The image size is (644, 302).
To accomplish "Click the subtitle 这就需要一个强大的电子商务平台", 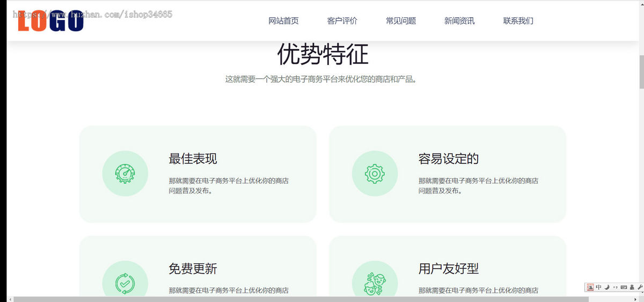I will point(321,79).
